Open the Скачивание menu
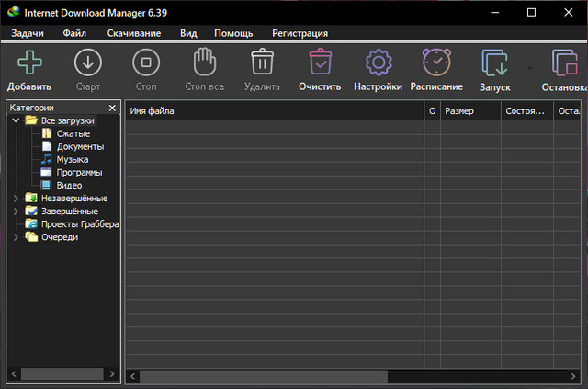The width and height of the screenshot is (588, 389). (x=133, y=33)
